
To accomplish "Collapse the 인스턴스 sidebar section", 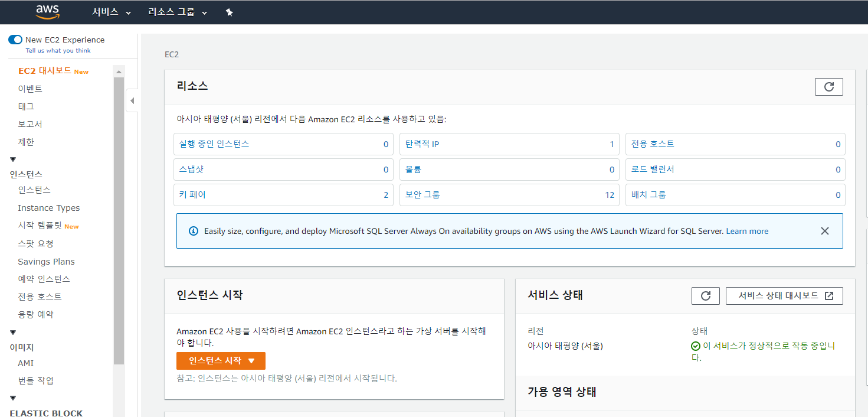I will 13,159.
